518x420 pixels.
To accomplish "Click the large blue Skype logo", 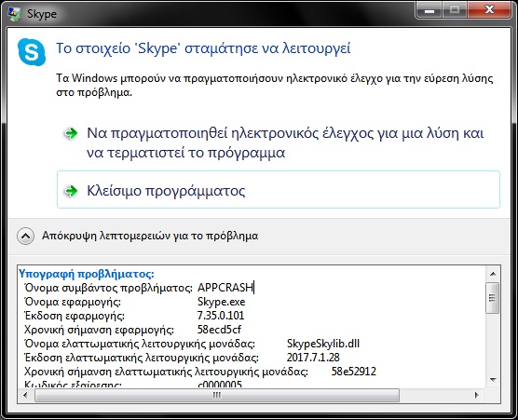I will tap(32, 52).
